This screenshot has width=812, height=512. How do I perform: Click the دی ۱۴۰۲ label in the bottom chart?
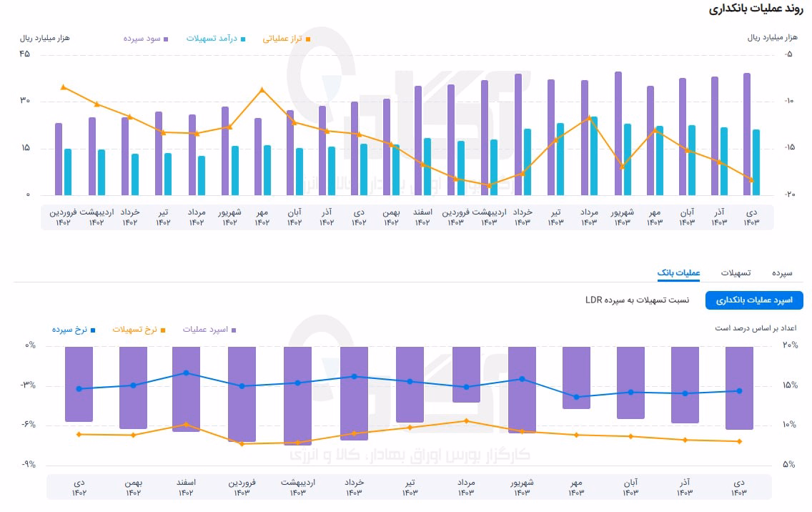[79, 488]
